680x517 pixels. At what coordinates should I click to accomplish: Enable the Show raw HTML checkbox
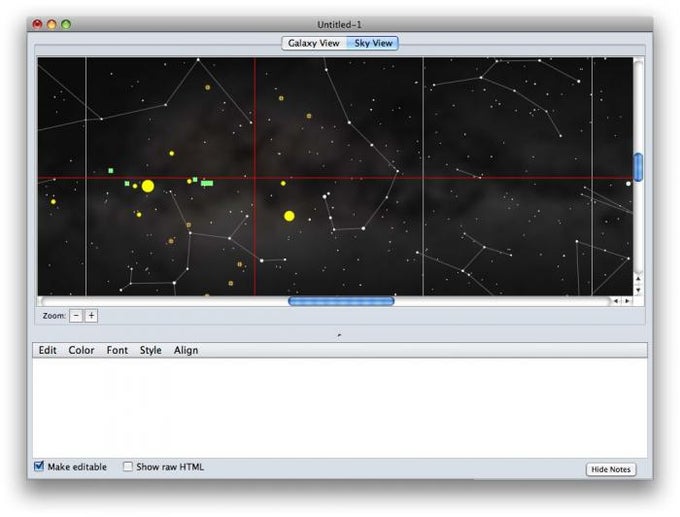(128, 467)
